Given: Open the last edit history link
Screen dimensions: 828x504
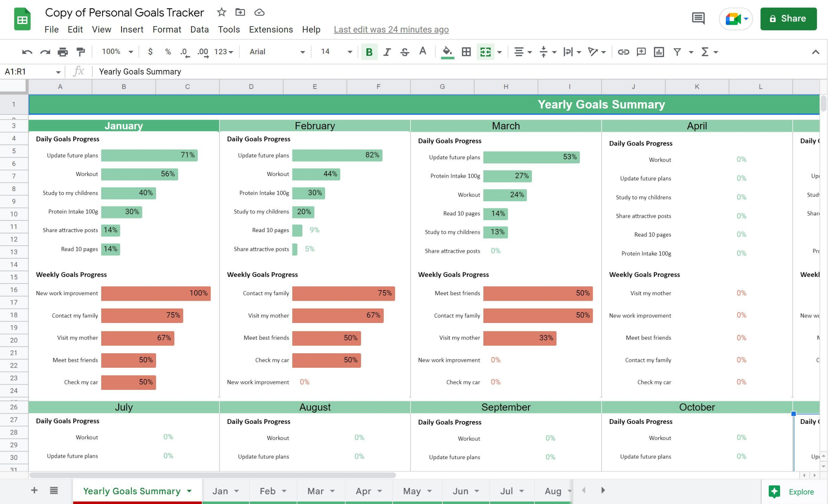Looking at the screenshot, I should point(391,29).
